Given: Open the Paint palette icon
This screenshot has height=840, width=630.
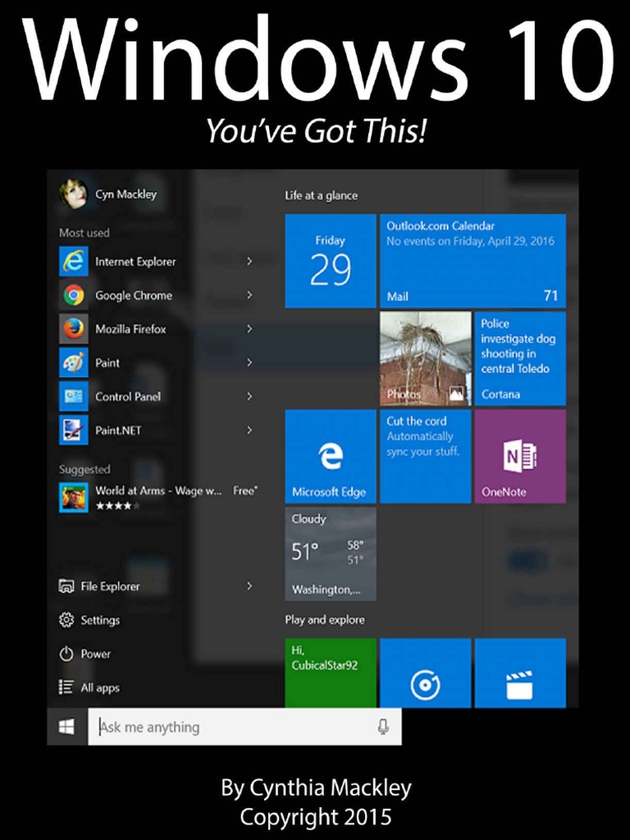Looking at the screenshot, I should point(73,363).
